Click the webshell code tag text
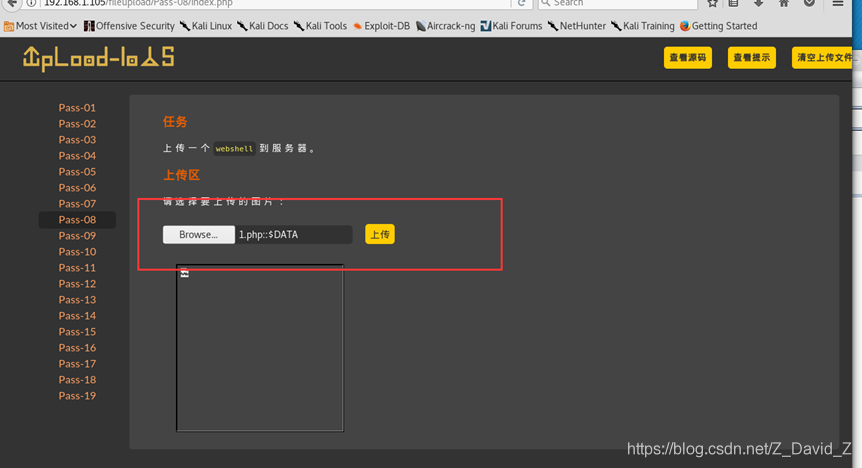 click(234, 148)
